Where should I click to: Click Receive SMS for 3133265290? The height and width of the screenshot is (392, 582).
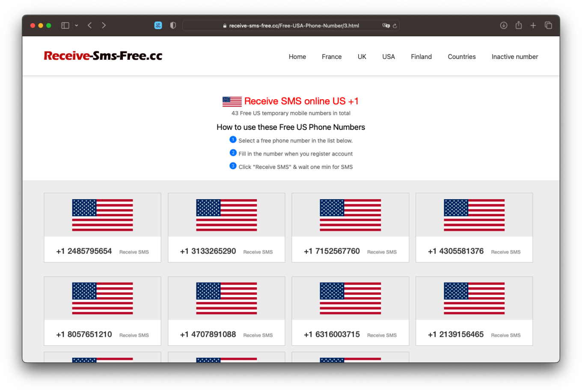coord(258,252)
